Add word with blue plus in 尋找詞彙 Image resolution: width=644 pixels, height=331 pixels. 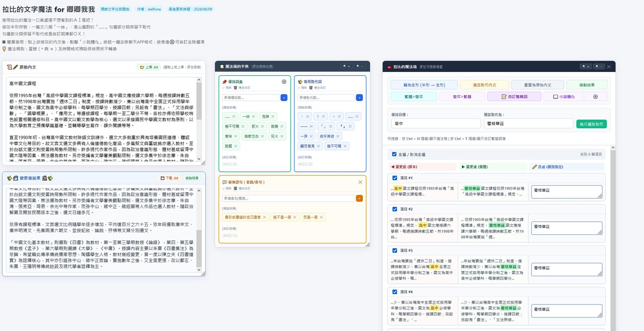284,97
